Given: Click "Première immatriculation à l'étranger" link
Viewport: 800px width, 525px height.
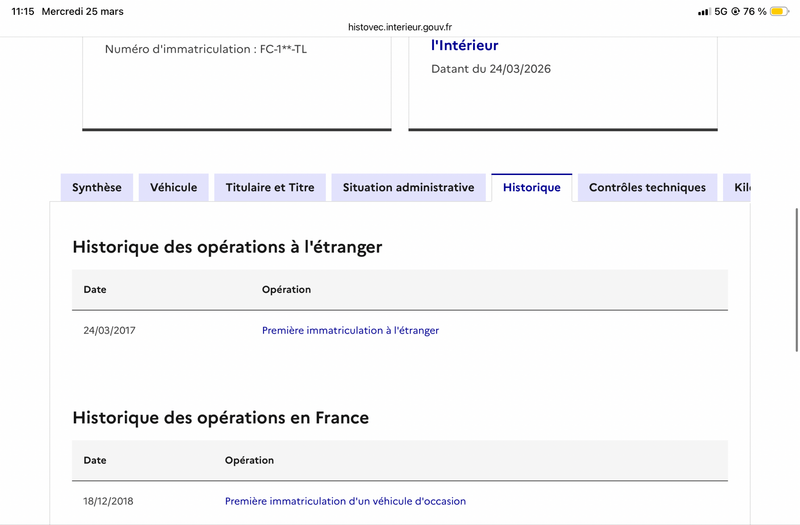Looking at the screenshot, I should (x=350, y=330).
